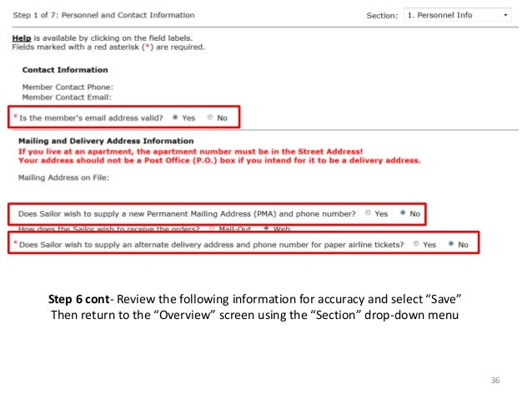This screenshot has width=532, height=399.
Task: Select Web for receiving the orders
Action: (x=266, y=228)
